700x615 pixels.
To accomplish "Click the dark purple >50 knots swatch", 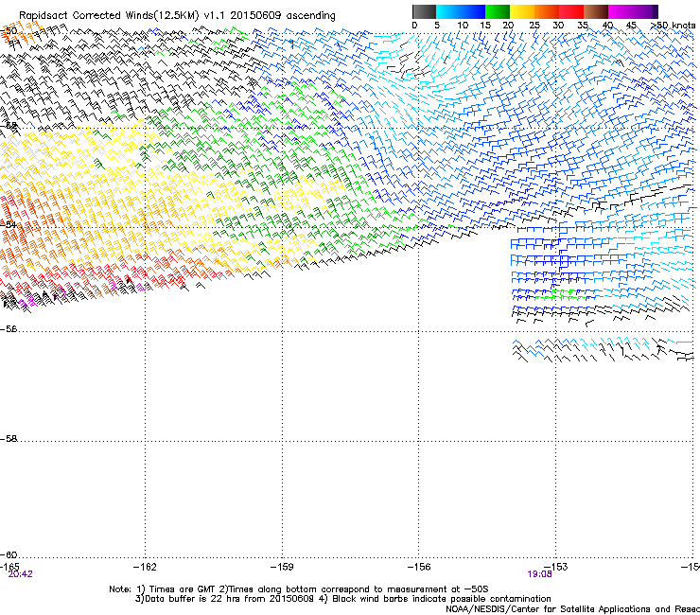I will [656, 11].
